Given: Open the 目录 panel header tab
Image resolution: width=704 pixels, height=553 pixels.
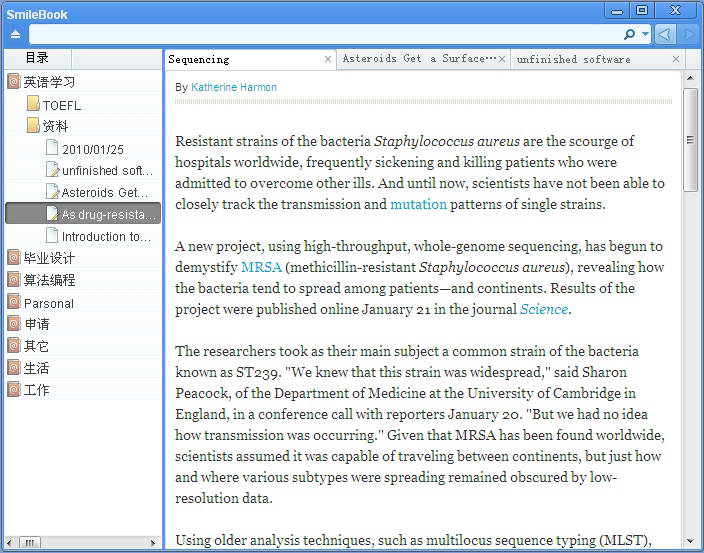Looking at the screenshot, I should click(x=37, y=58).
